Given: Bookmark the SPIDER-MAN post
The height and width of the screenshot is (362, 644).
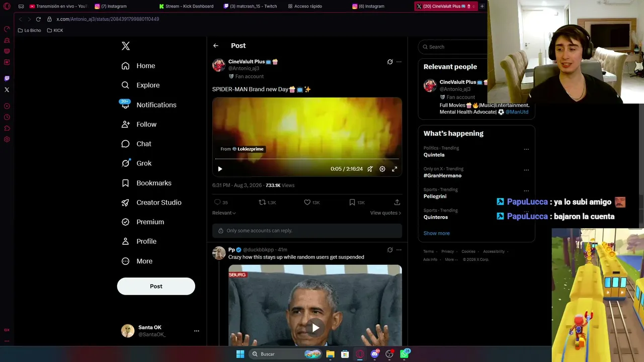Looking at the screenshot, I should (x=352, y=202).
